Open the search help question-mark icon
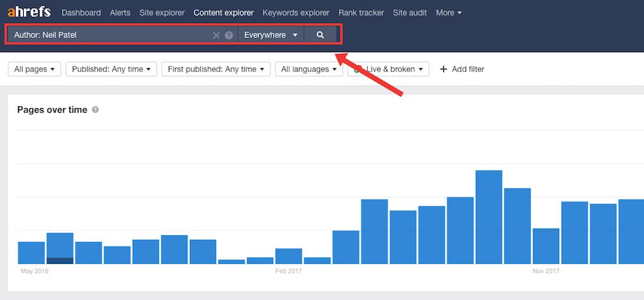The height and width of the screenshot is (300, 644). tap(229, 35)
